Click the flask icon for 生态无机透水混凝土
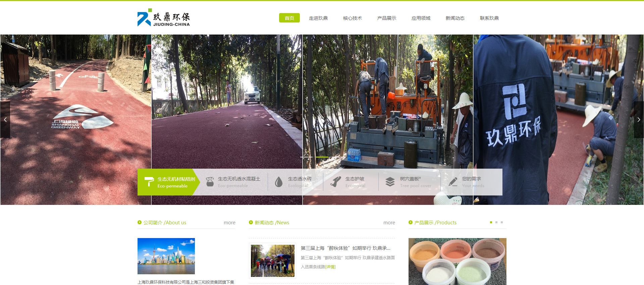The width and height of the screenshot is (644, 285). (210, 182)
